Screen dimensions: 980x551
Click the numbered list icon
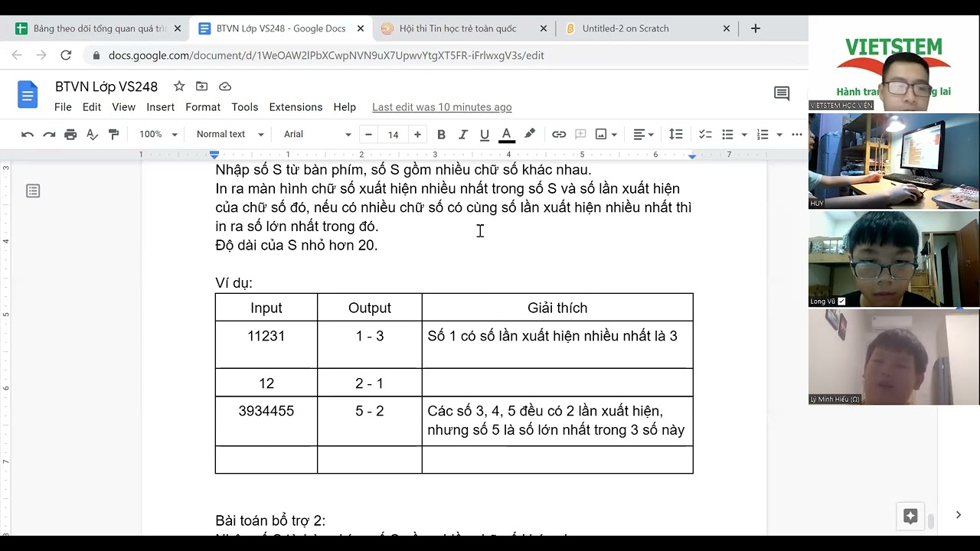(763, 135)
